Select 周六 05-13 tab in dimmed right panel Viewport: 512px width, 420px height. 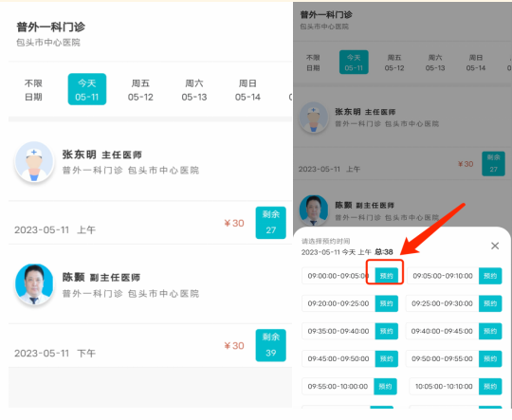[x=435, y=63]
